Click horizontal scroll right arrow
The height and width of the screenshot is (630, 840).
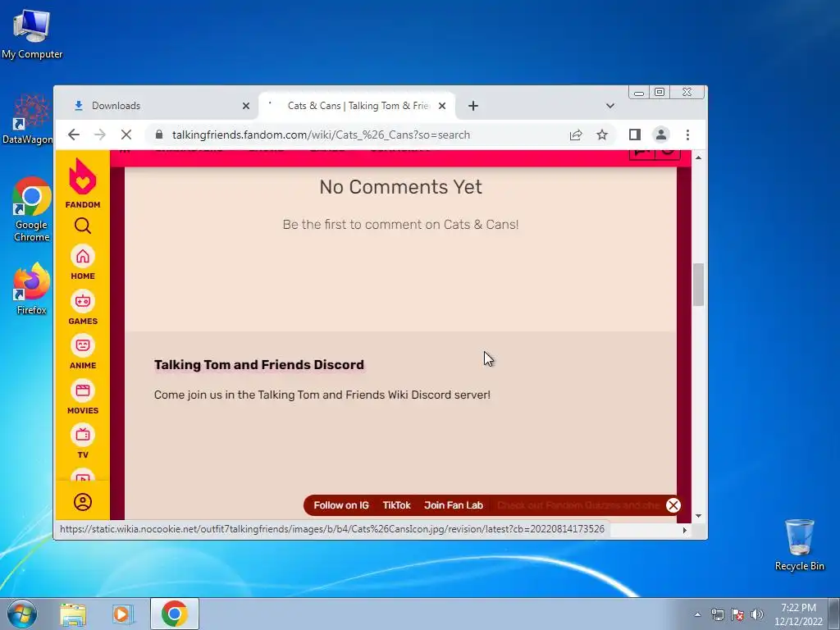click(685, 530)
